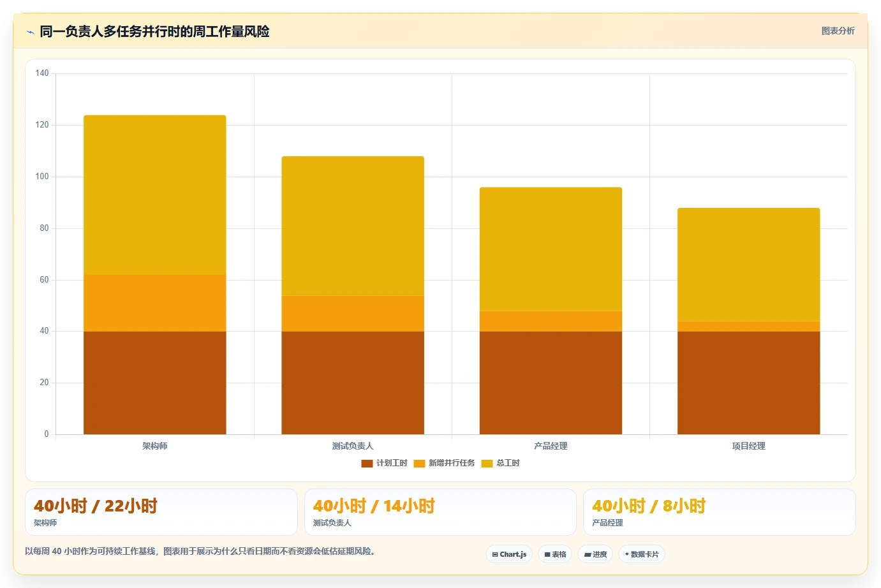Toggle the 总工时 legend series
The width and height of the screenshot is (881, 588).
[x=500, y=463]
